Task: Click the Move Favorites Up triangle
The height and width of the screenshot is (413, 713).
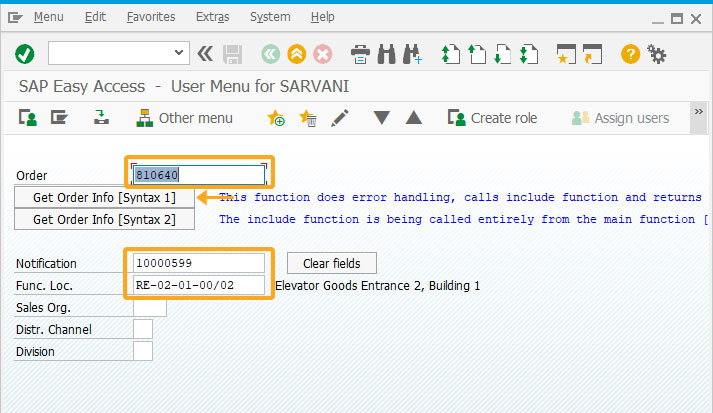Action: click(x=414, y=118)
